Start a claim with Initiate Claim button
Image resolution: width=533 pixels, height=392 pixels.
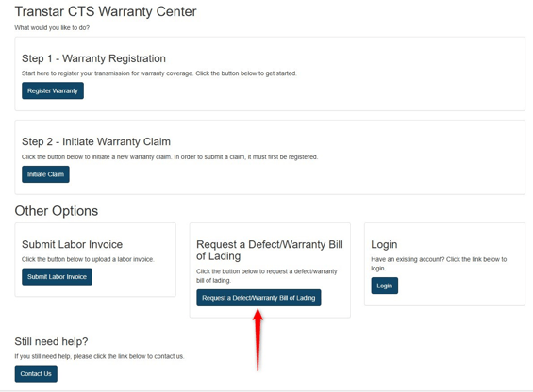(45, 174)
